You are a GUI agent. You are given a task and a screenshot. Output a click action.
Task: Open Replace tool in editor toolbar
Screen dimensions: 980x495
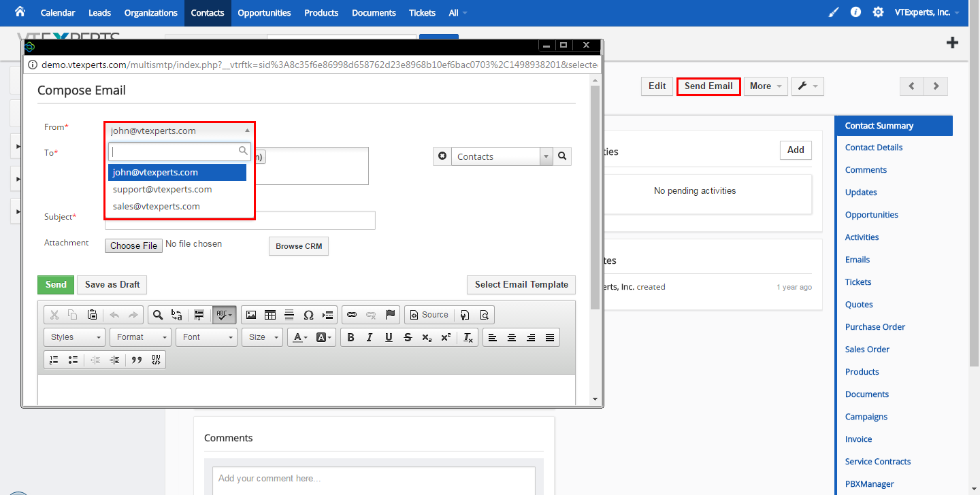point(176,315)
